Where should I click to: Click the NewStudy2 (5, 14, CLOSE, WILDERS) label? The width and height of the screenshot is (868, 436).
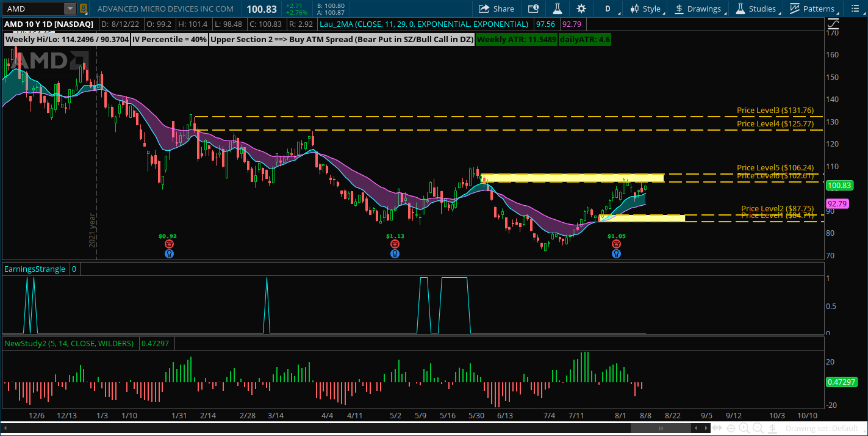(69, 343)
